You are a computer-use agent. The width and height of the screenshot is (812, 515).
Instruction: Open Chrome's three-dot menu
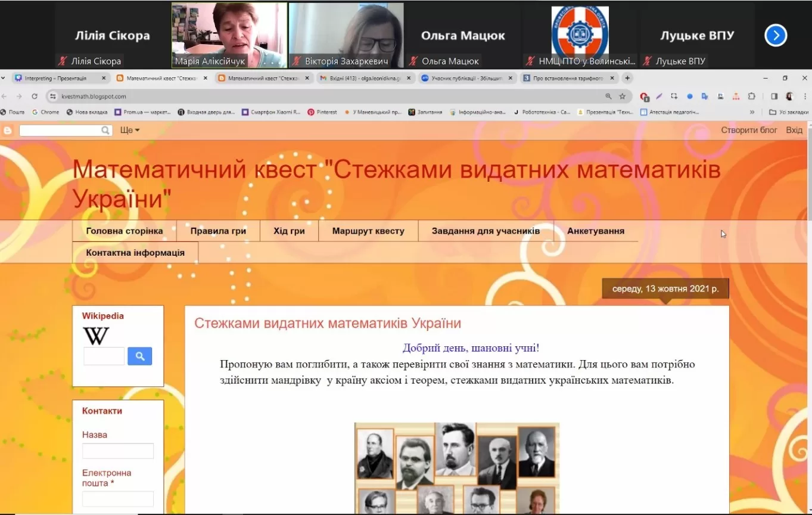click(805, 96)
